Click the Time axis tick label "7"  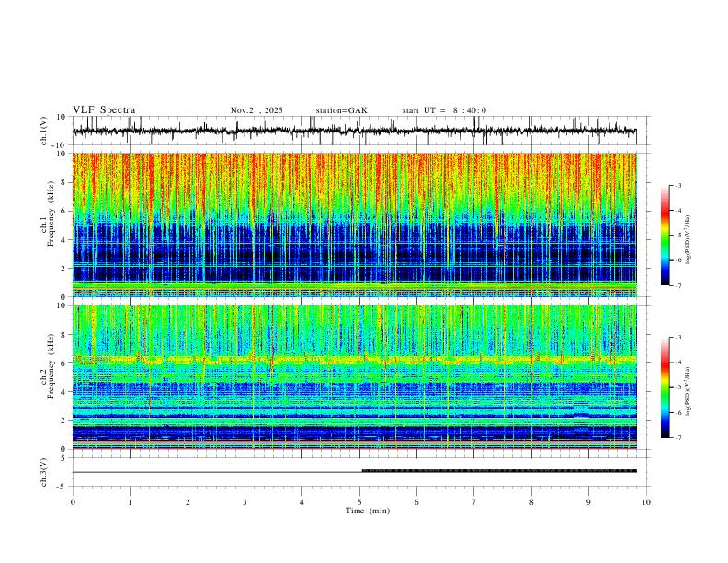(x=474, y=502)
